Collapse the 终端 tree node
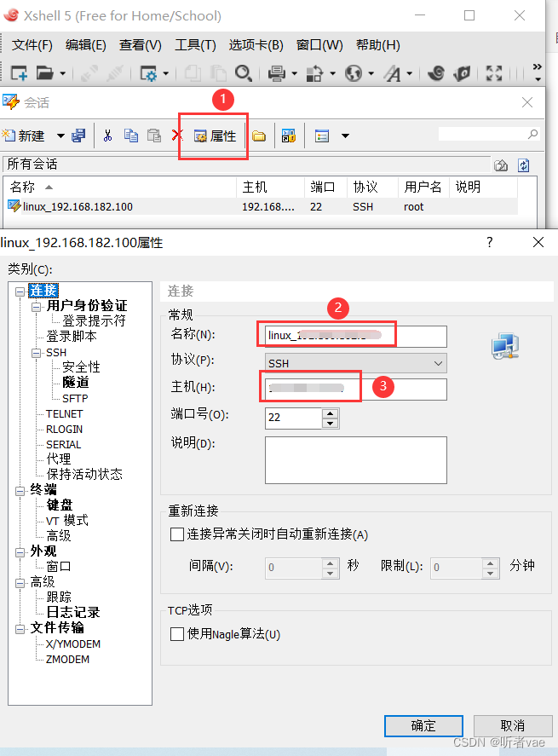Screen dimensions: 558x756 point(20,491)
